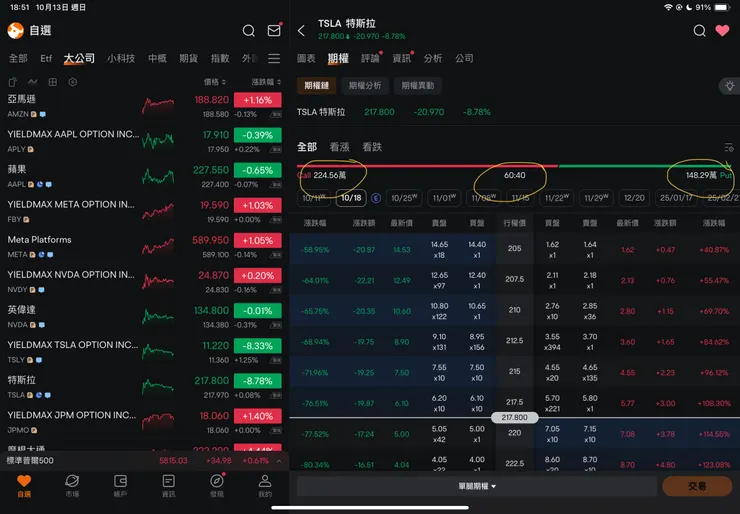Select the 期權異動 sub-tab button
Screen dimensions: 740x514
point(418,86)
